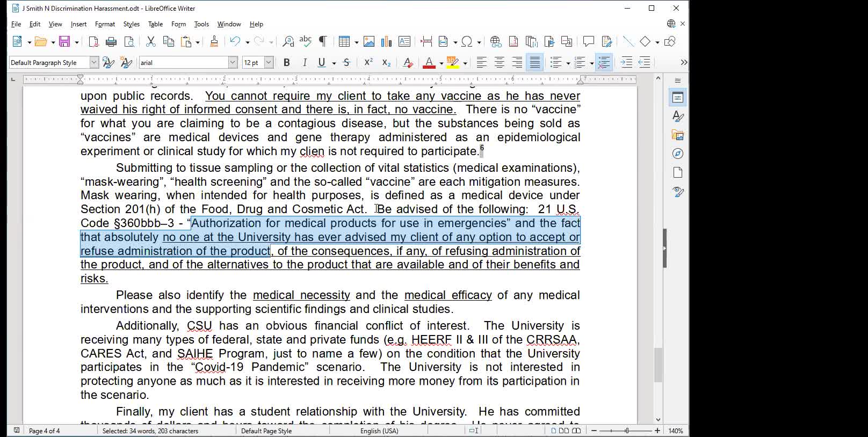Apply the yellow highlighting color swatch
The width and height of the screenshot is (868, 437).
[453, 63]
